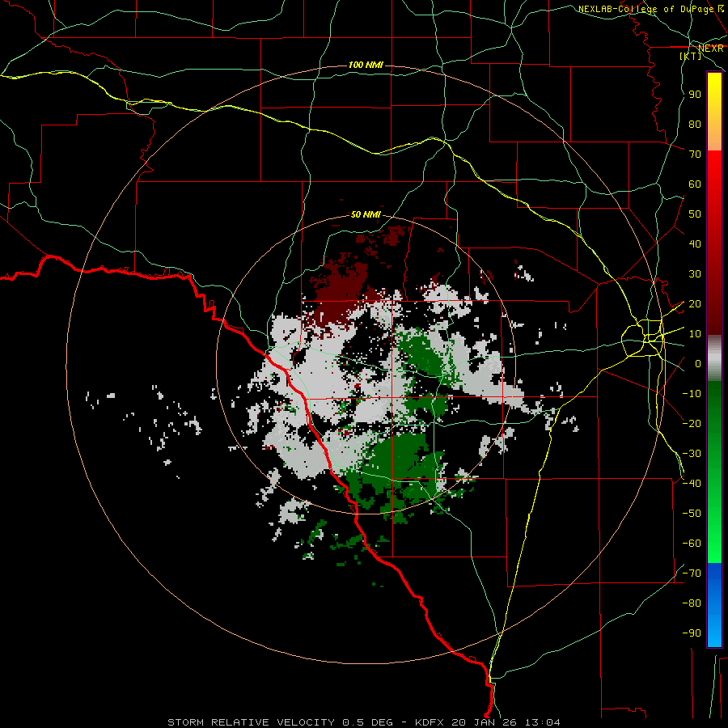
Task: Click the "[KT]" units label
Action: click(x=691, y=56)
